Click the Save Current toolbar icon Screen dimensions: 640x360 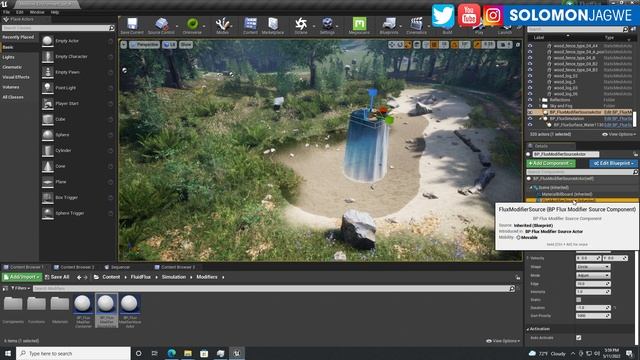coord(132,24)
